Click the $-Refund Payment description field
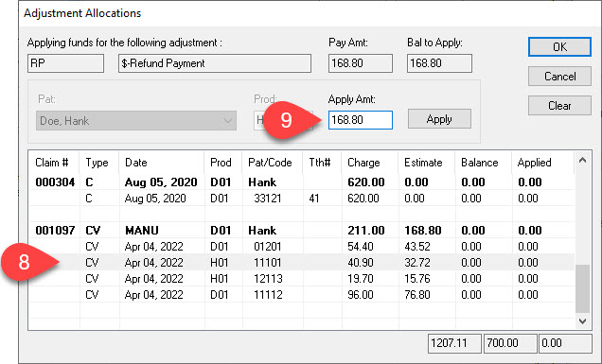The height and width of the screenshot is (364, 602). point(215,63)
